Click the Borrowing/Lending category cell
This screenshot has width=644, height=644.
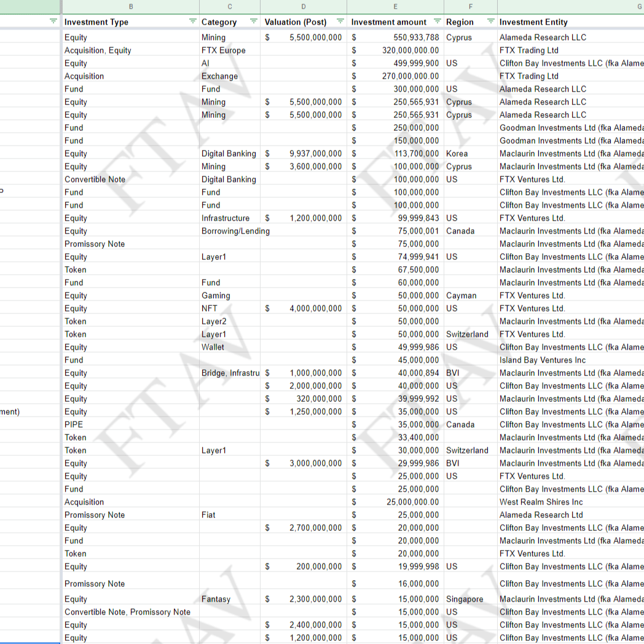pos(235,231)
